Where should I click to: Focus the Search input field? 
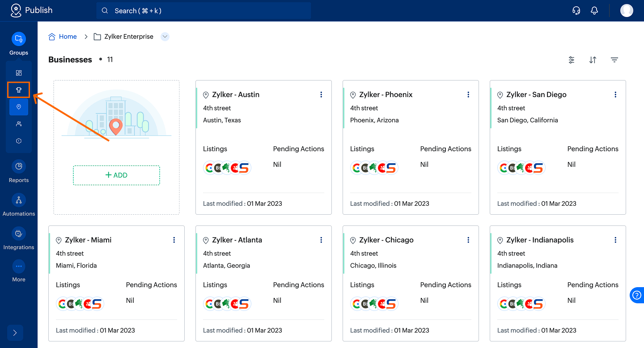click(x=203, y=11)
